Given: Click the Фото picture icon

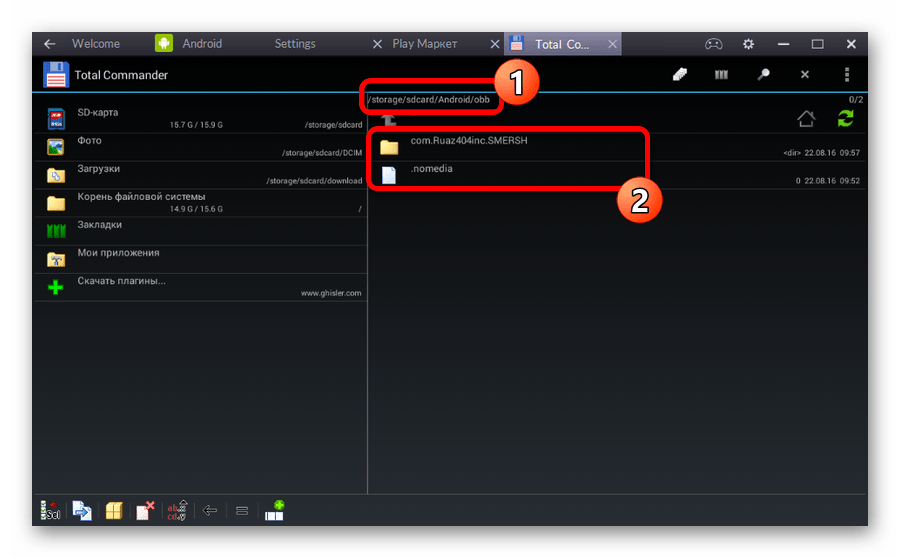Looking at the screenshot, I should (x=56, y=148).
